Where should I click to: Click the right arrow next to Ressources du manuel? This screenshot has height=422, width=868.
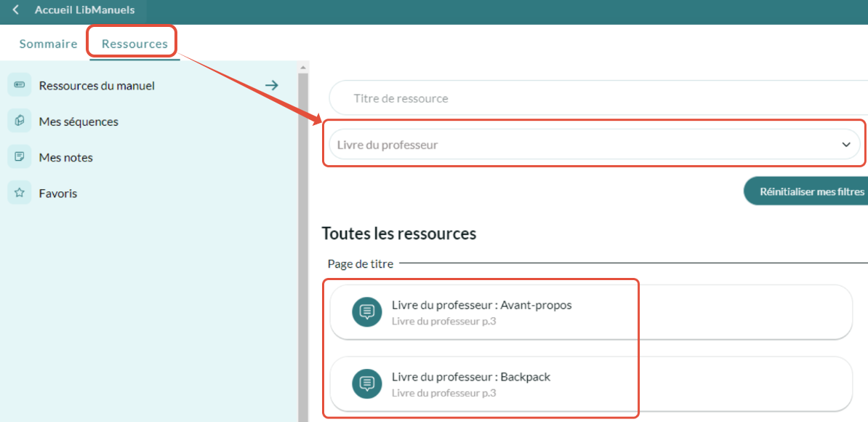pyautogui.click(x=271, y=85)
